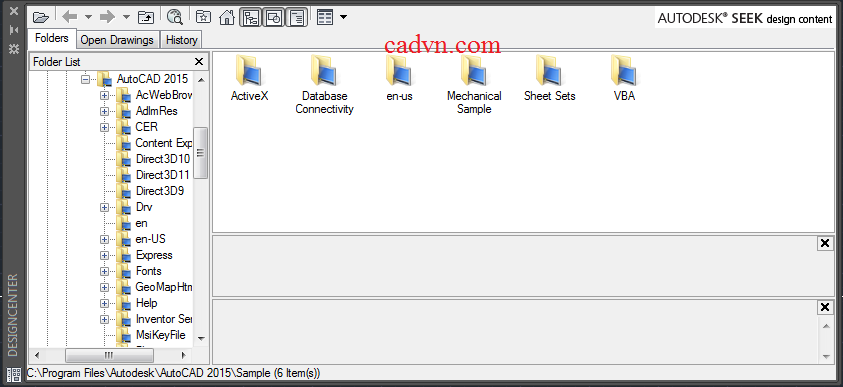Click folder tree scroll-up arrow

pyautogui.click(x=201, y=80)
